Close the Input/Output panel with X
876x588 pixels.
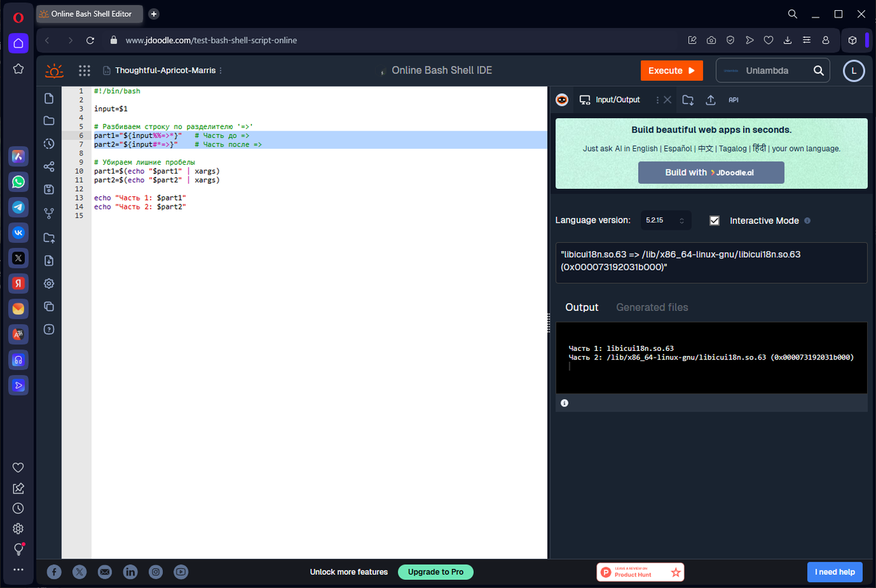tap(667, 100)
